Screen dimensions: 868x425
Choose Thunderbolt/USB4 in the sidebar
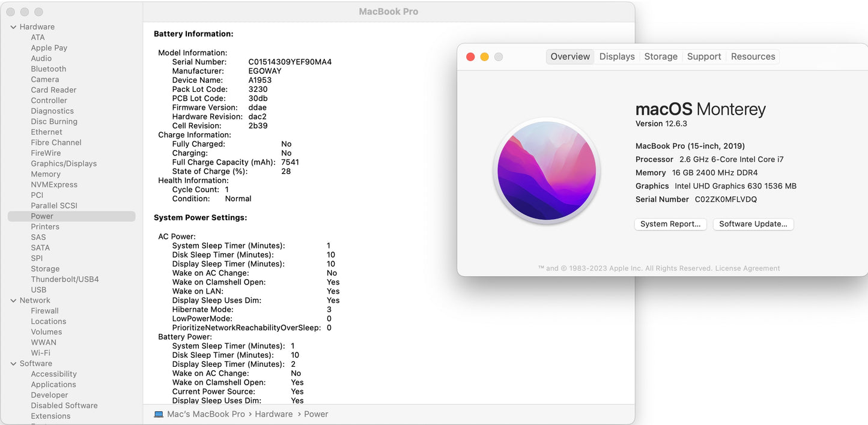(x=65, y=279)
